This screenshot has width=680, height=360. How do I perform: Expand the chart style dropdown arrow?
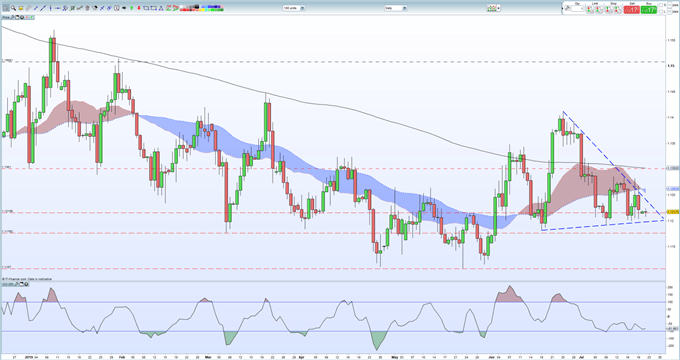point(499,8)
